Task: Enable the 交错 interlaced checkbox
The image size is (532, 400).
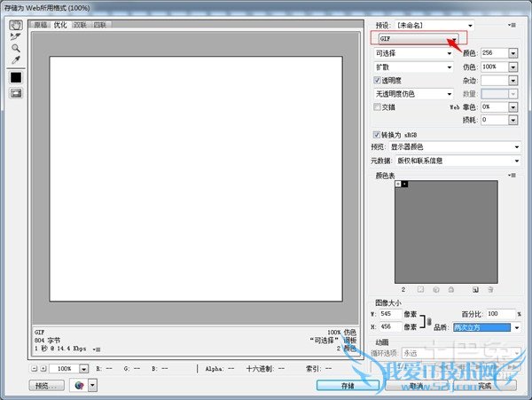Action: pos(377,107)
